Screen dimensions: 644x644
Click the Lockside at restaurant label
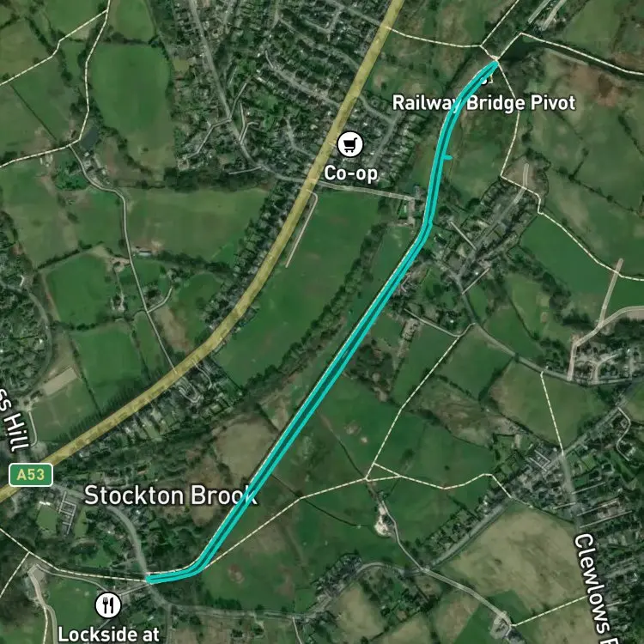click(108, 635)
